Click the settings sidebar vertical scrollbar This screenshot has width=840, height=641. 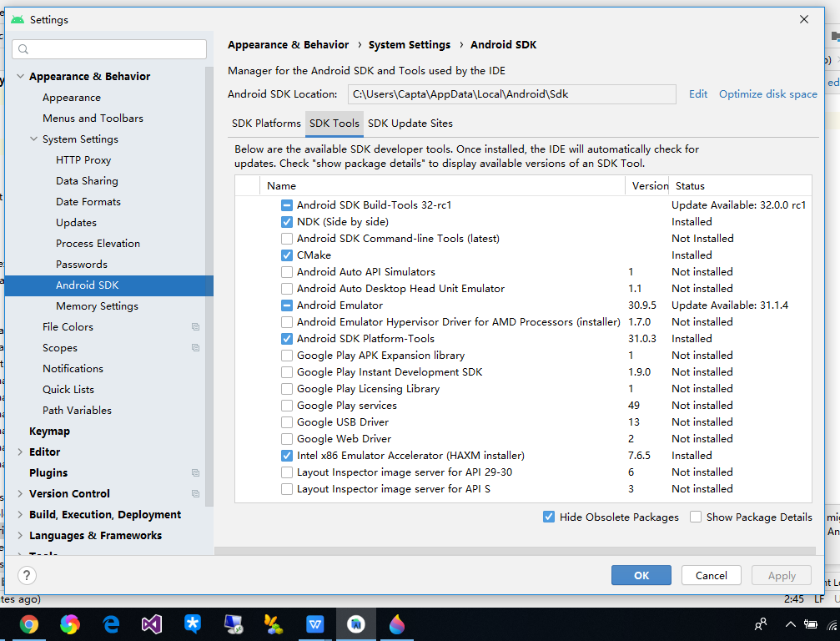coord(209,287)
